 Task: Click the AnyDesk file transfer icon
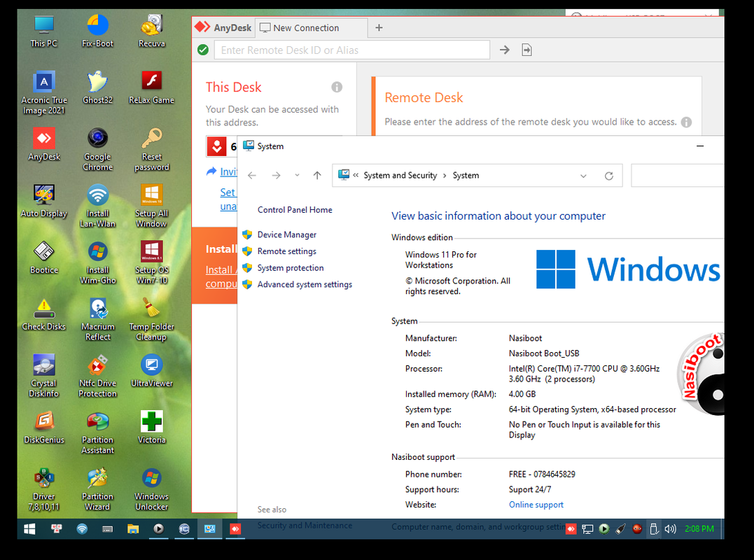point(526,50)
